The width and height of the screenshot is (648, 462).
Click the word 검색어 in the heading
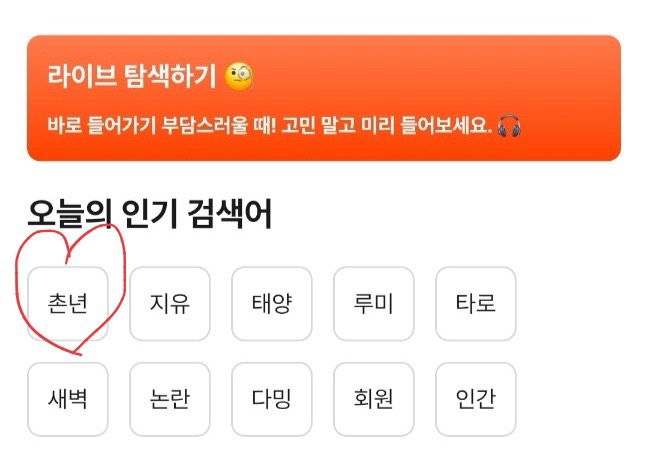[230, 214]
